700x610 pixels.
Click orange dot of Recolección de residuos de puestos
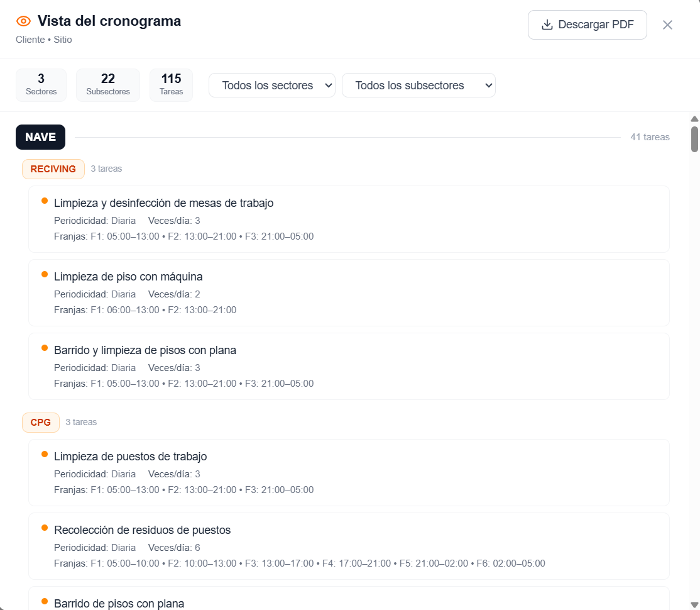pyautogui.click(x=45, y=528)
